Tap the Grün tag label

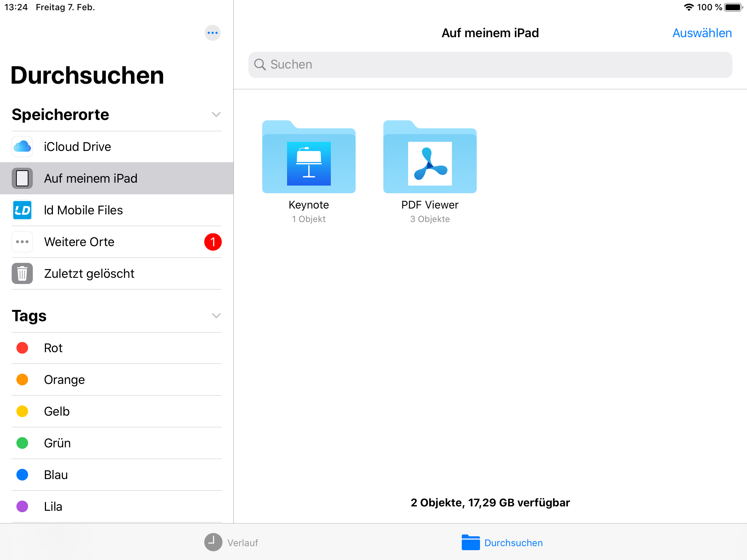coord(58,443)
